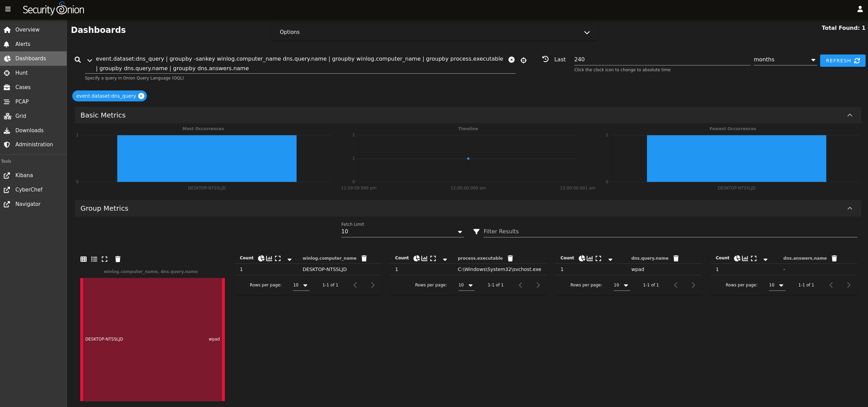Click the REFRESH button
The image size is (868, 407).
click(843, 61)
